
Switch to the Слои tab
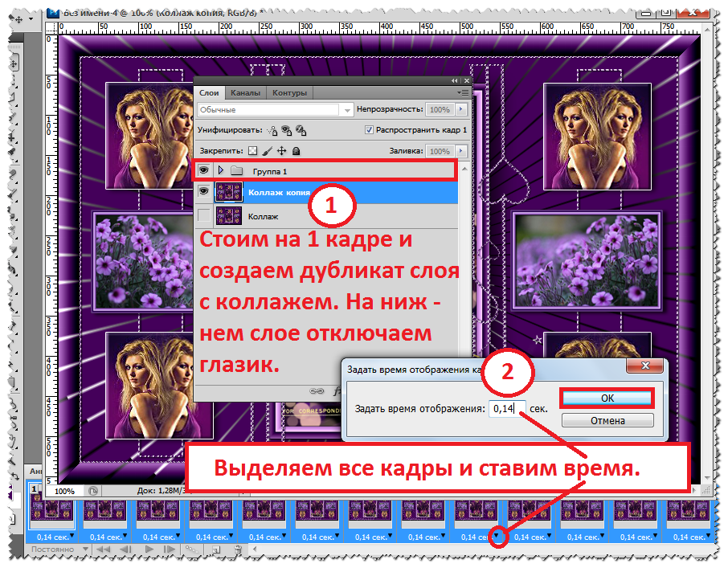[x=209, y=93]
